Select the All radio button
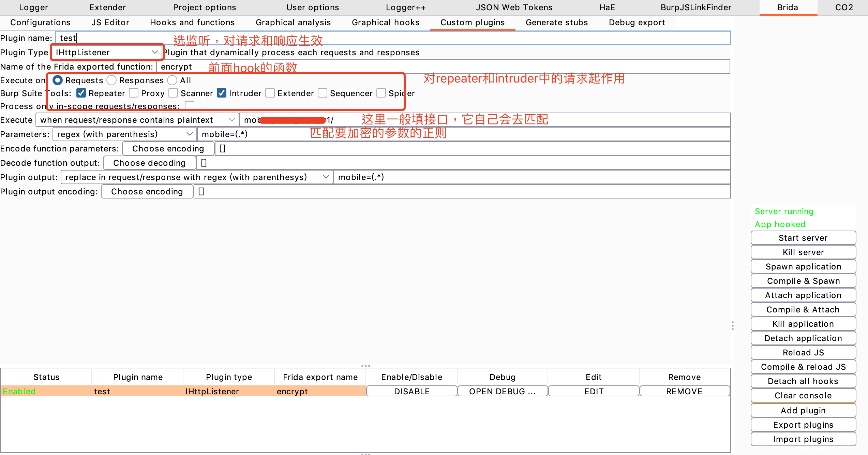 coord(172,80)
